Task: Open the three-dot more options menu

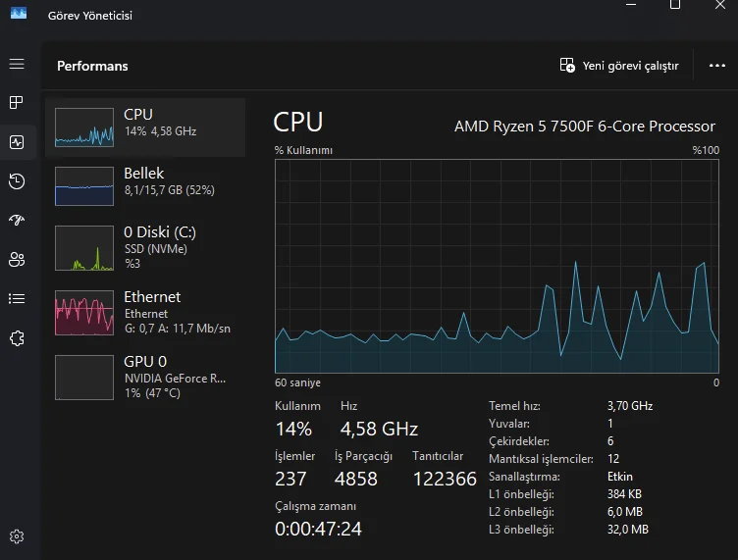Action: coord(716,66)
